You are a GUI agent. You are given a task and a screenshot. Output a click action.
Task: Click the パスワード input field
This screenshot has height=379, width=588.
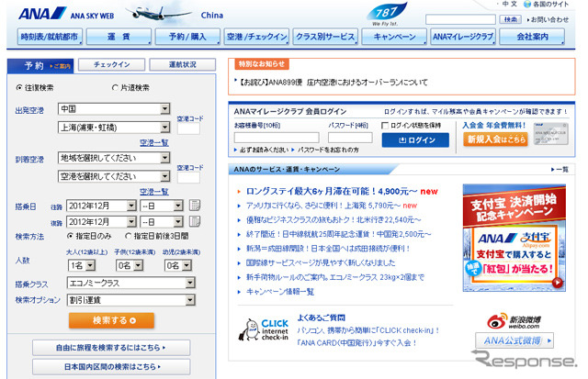[350, 138]
